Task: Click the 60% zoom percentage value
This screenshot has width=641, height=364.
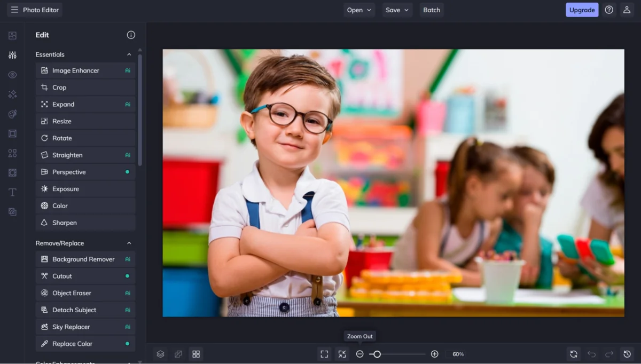Action: point(458,354)
